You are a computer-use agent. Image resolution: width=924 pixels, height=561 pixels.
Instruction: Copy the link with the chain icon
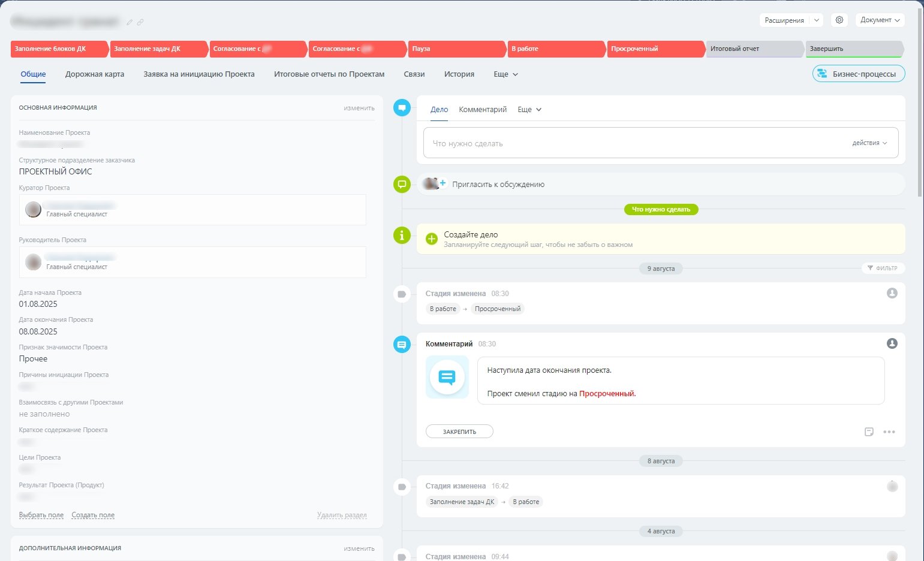pos(140,22)
